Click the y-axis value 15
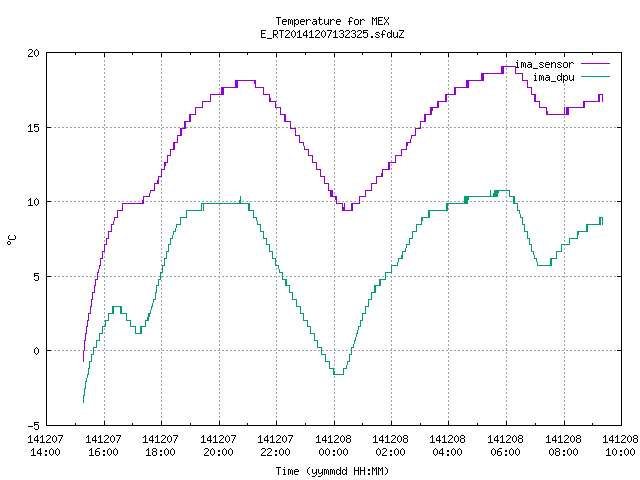Screen dimensions: 640x480 [x=33, y=128]
